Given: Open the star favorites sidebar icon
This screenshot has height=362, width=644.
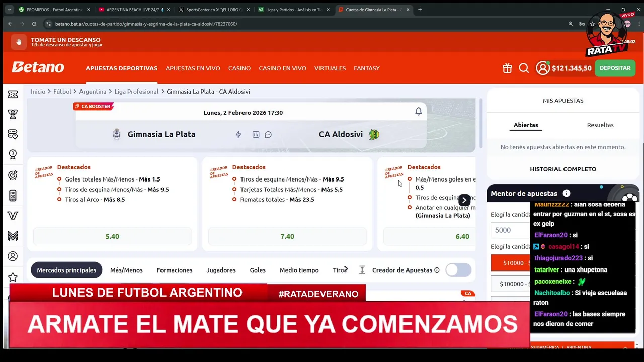Looking at the screenshot, I should 13,277.
